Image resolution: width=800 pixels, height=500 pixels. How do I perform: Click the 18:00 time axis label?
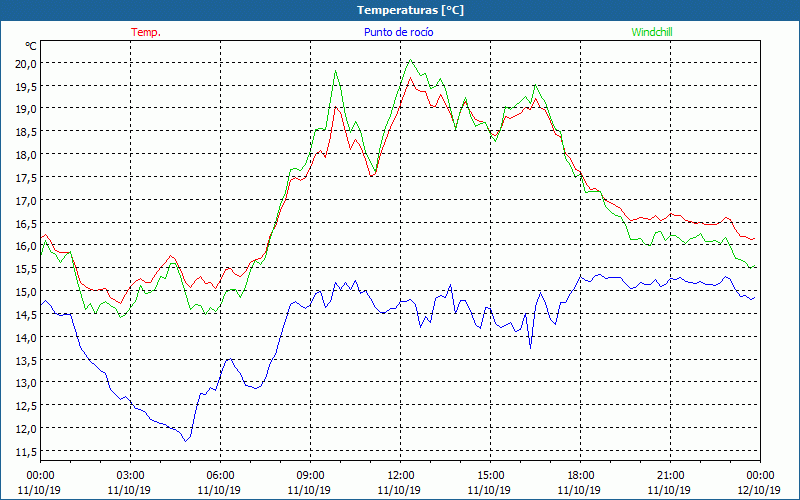[581, 475]
